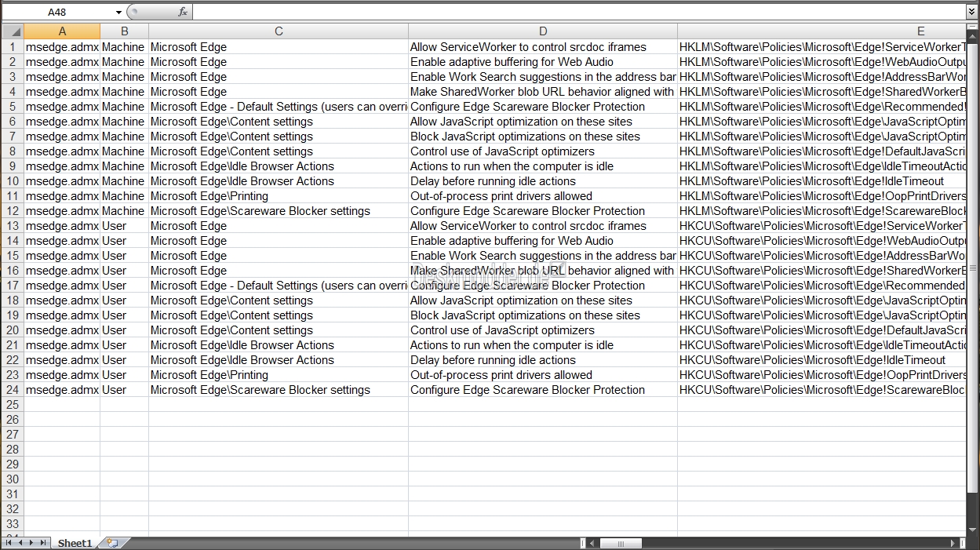This screenshot has height=550, width=980.
Task: Select 'Microsoft Edge - Default Settings' cell in row 5
Action: click(x=279, y=107)
